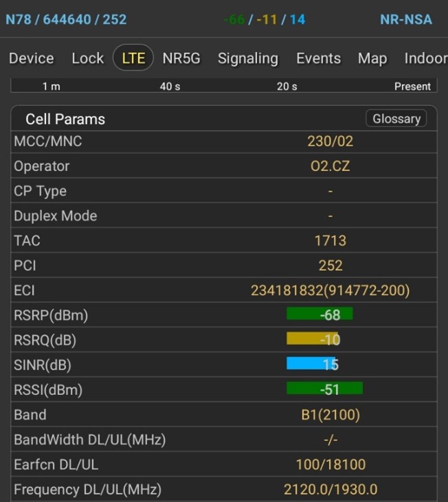
Task: Select the Present timeline marker
Action: point(412,87)
